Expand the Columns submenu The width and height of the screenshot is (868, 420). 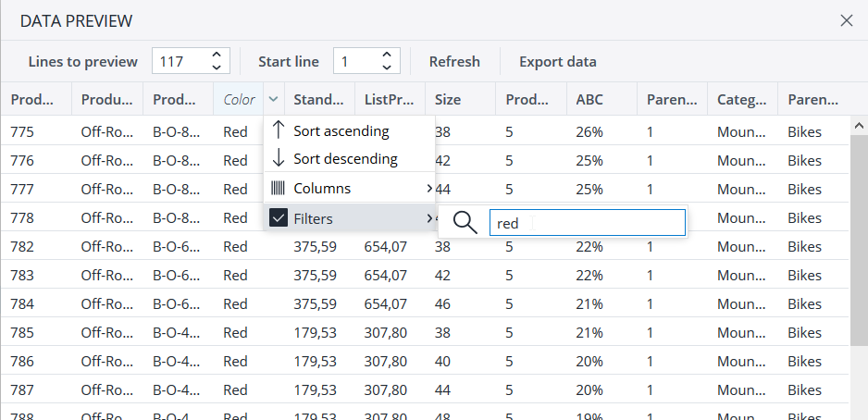click(x=428, y=189)
